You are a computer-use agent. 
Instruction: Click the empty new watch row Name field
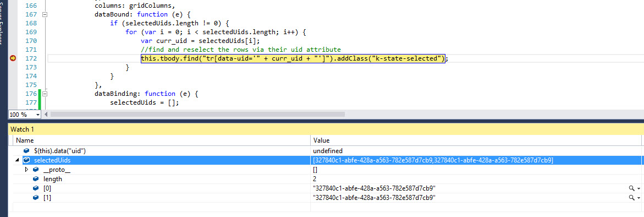click(x=162, y=207)
